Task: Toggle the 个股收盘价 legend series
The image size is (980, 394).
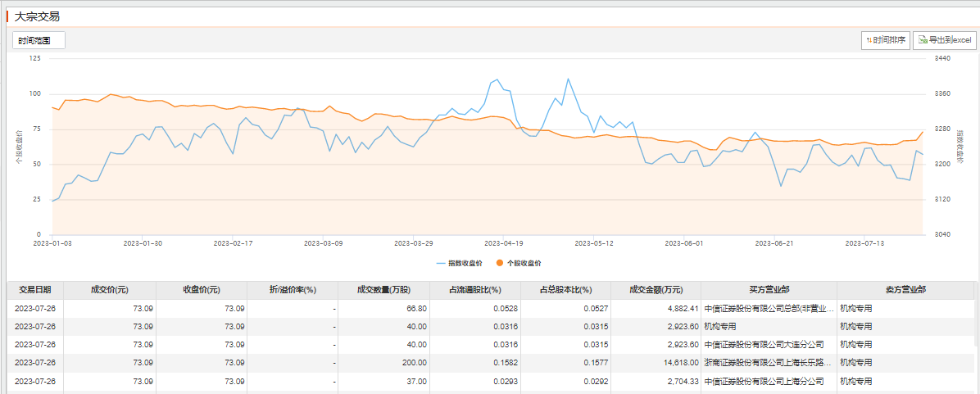Action: [x=518, y=263]
